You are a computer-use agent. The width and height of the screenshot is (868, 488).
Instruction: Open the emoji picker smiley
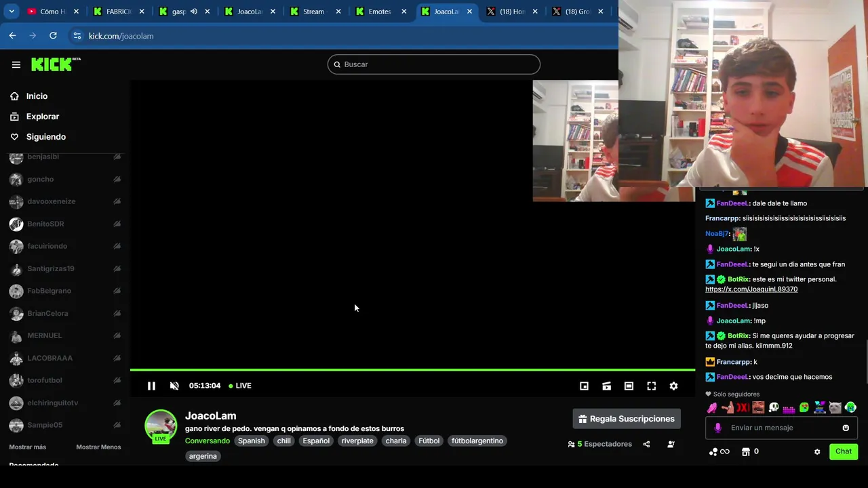(x=846, y=428)
